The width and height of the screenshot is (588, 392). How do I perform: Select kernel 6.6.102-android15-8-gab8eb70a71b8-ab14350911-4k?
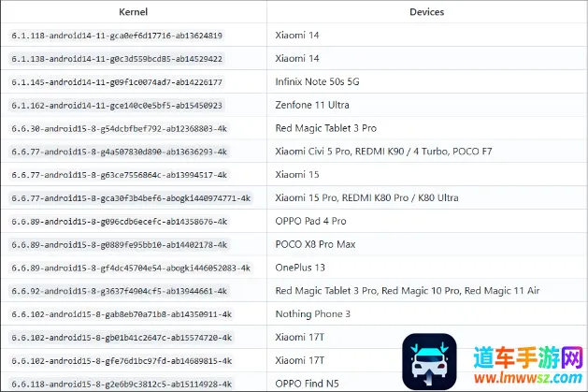point(122,314)
